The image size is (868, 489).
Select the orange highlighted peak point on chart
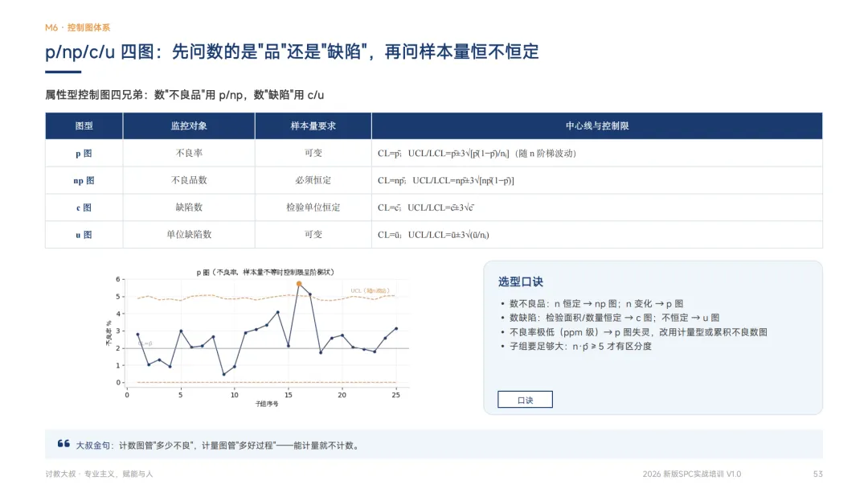pyautogui.click(x=299, y=284)
